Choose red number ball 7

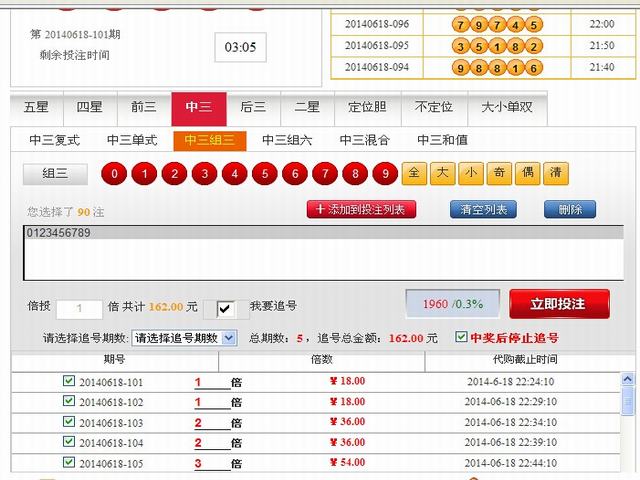[x=325, y=173]
